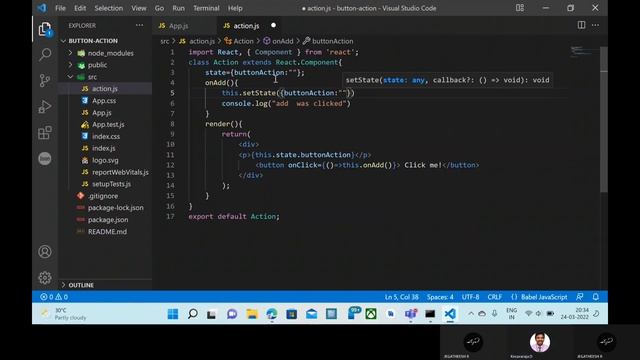640x360 pixels.
Task: Open the Run and Debug view
Action: [x=45, y=107]
